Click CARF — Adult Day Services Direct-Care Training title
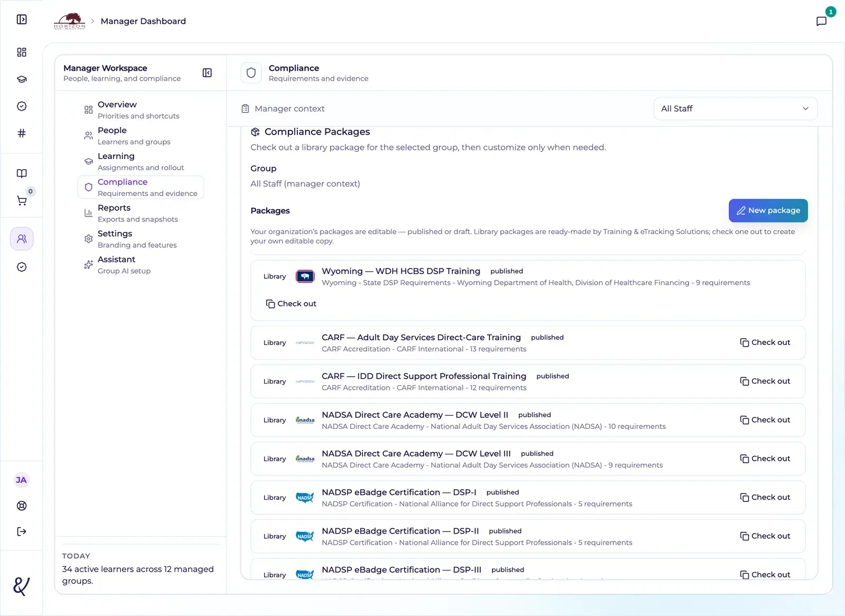The image size is (845, 616). (x=421, y=338)
